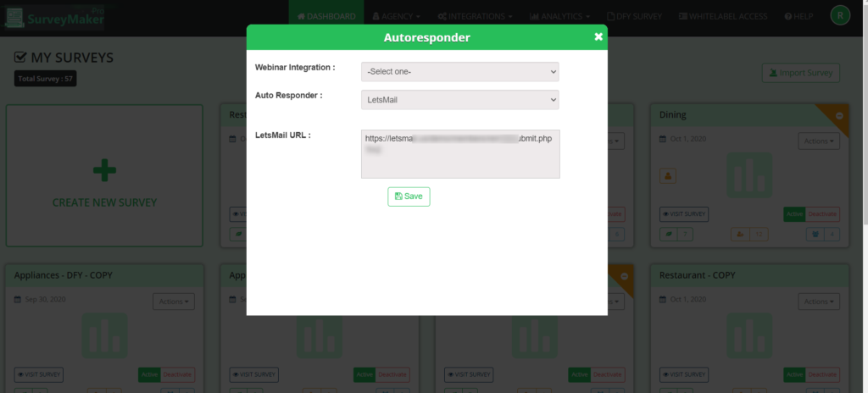Viewport: 868px width, 393px height.
Task: Set Restaurant - COPY survey to Active
Action: click(794, 374)
